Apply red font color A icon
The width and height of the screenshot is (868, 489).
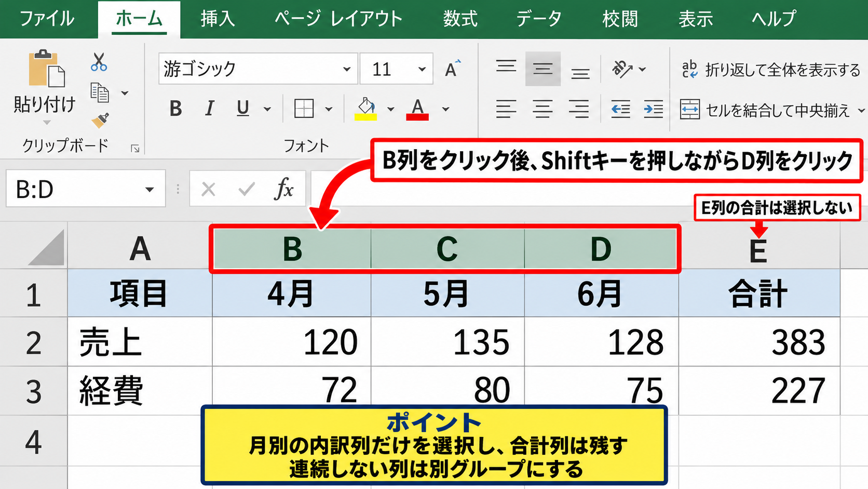pos(417,109)
